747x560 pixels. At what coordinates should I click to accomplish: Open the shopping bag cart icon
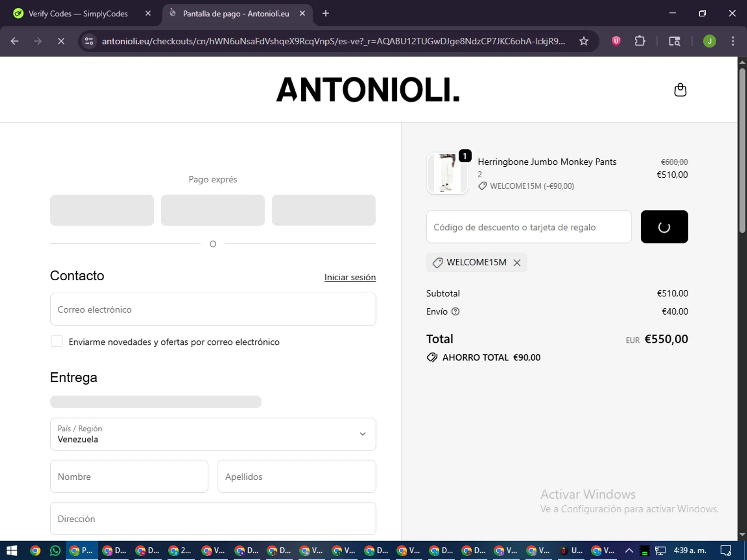[680, 90]
